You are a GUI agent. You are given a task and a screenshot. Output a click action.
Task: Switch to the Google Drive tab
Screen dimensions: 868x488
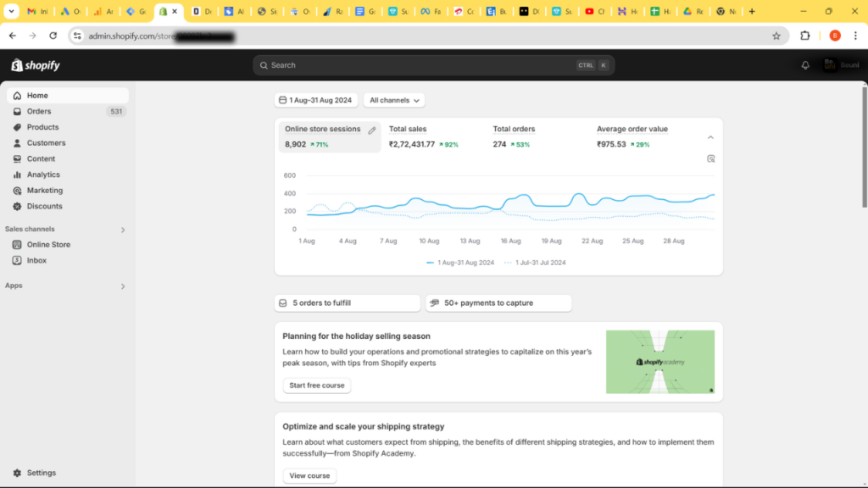coord(693,11)
